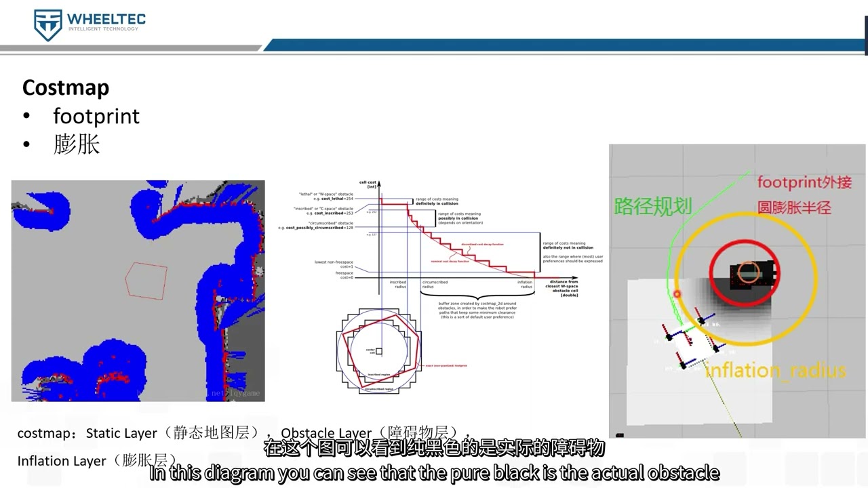Viewport: 868px width, 488px height.
Task: Click the "inscribed radius" axis label
Action: pos(397,285)
